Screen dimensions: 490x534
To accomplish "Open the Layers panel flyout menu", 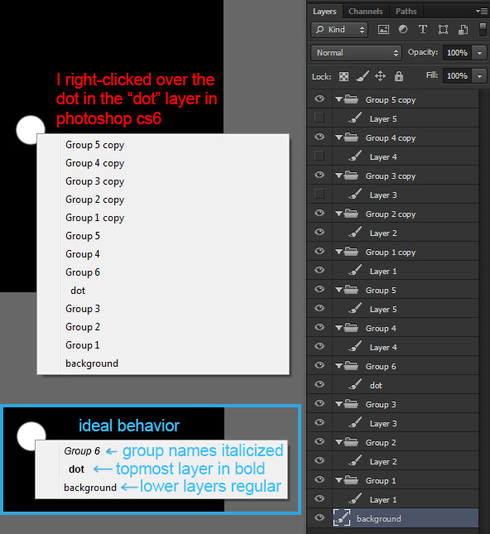I will (x=482, y=11).
